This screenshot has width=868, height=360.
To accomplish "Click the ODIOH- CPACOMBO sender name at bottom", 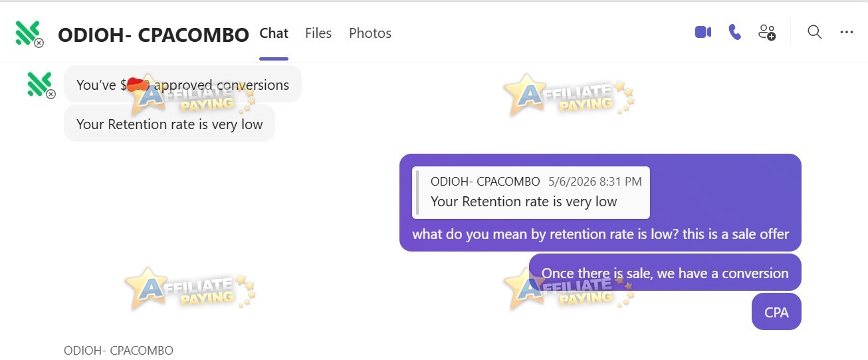I will [118, 350].
